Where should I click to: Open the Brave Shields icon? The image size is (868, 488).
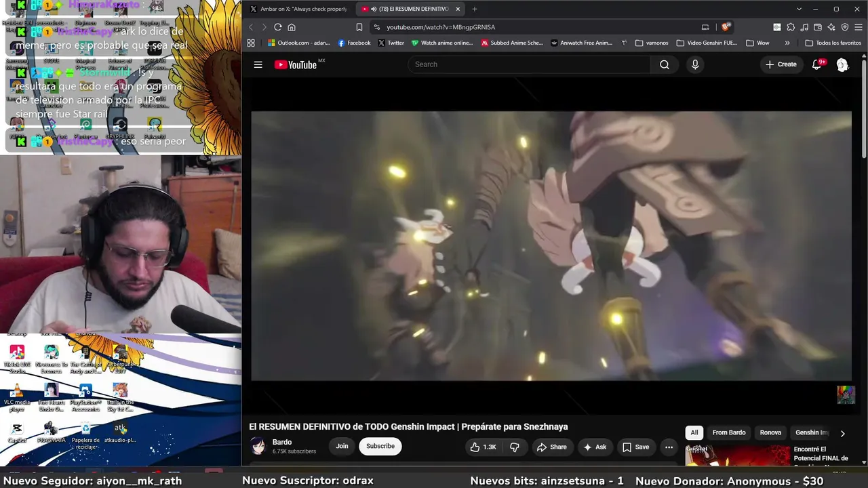pos(726,27)
